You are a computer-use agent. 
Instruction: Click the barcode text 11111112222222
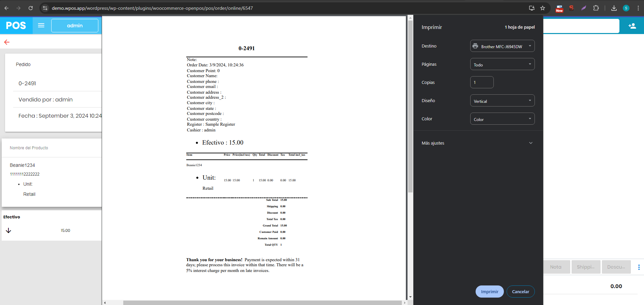point(25,174)
